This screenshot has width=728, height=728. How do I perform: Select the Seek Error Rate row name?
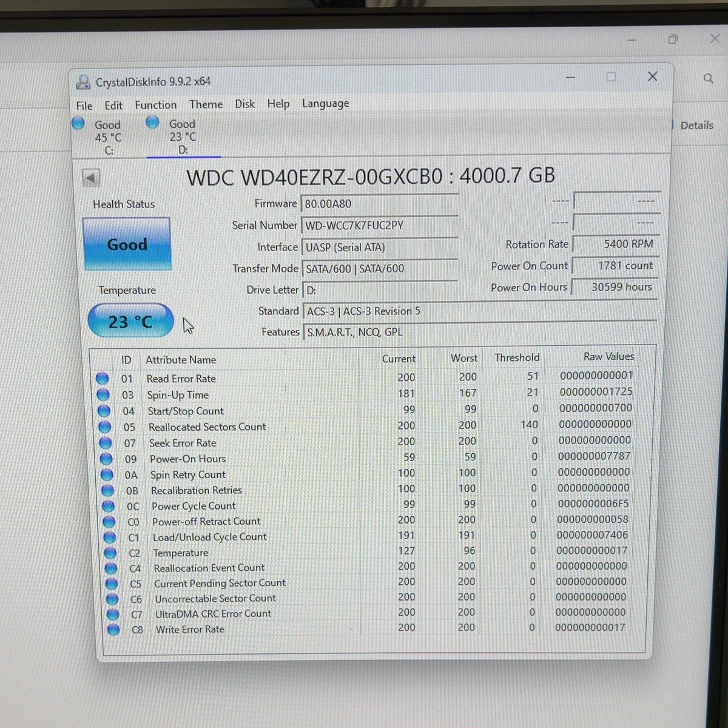(x=183, y=443)
